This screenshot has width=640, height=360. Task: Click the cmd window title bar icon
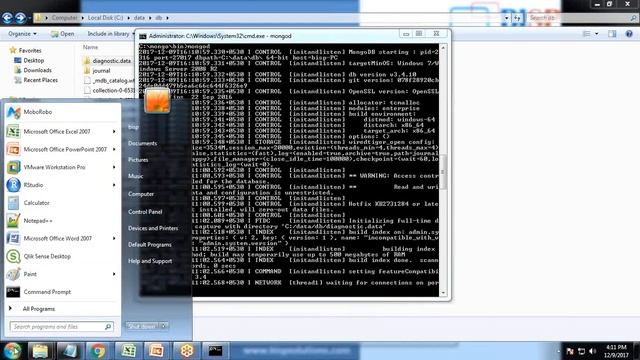click(142, 36)
